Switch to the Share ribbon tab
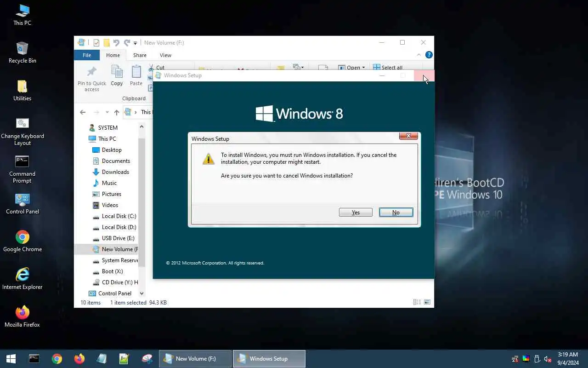This screenshot has height=368, width=588. click(140, 55)
